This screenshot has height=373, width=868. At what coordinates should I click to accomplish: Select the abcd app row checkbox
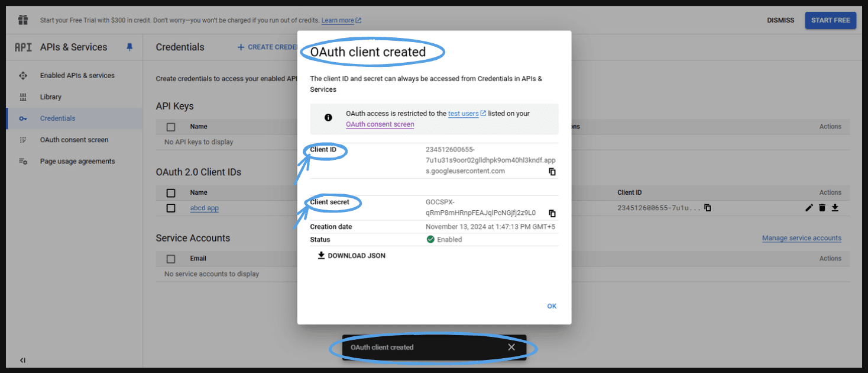coord(171,208)
